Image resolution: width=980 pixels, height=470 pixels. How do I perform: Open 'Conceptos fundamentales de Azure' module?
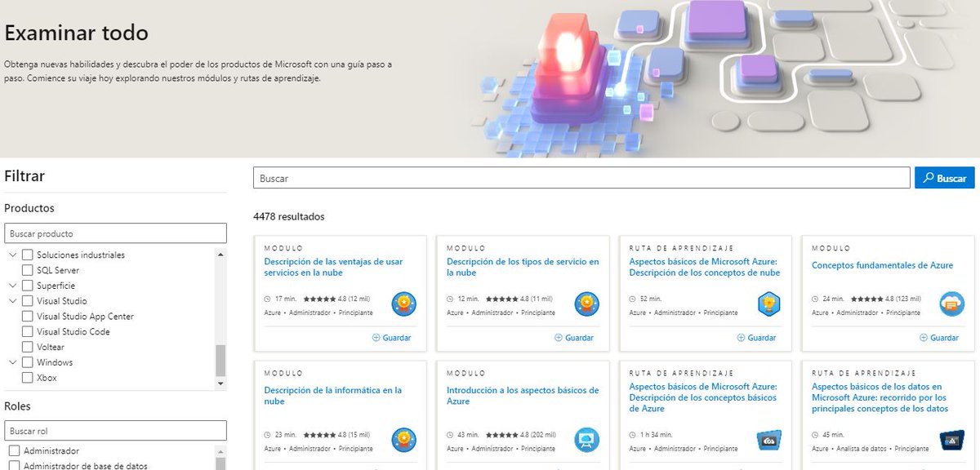(882, 265)
